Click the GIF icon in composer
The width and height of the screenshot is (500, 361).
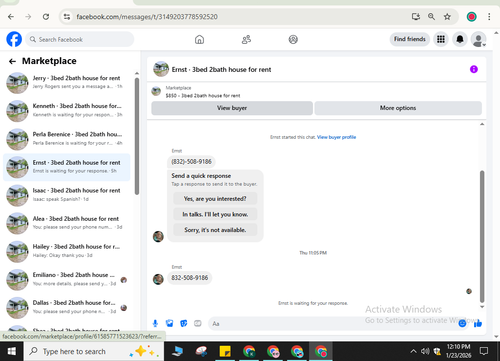point(198,323)
